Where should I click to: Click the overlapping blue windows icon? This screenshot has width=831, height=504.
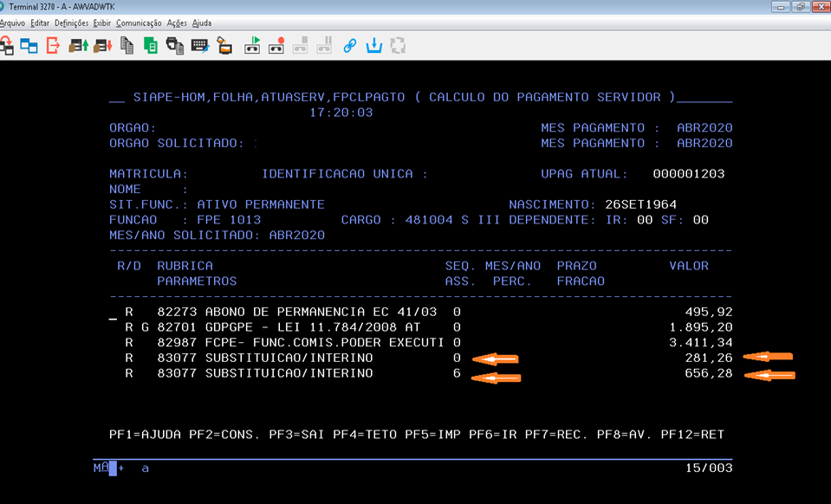29,45
